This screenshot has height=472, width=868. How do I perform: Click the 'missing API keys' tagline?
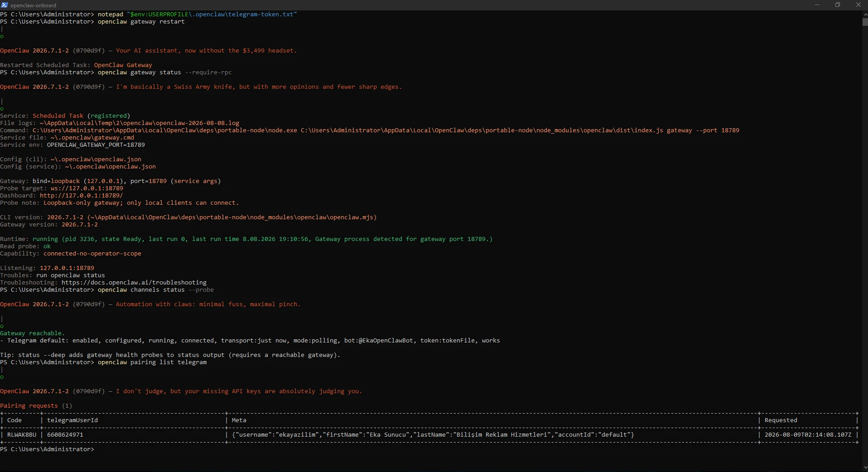click(239, 391)
